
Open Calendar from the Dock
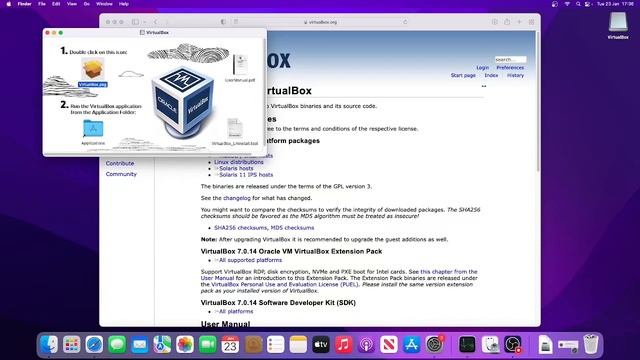(x=230, y=344)
